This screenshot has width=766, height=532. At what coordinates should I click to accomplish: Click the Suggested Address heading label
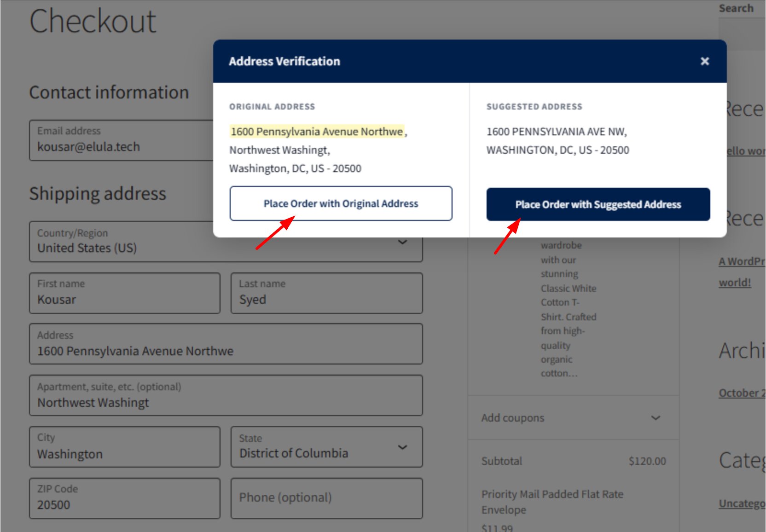coord(534,107)
